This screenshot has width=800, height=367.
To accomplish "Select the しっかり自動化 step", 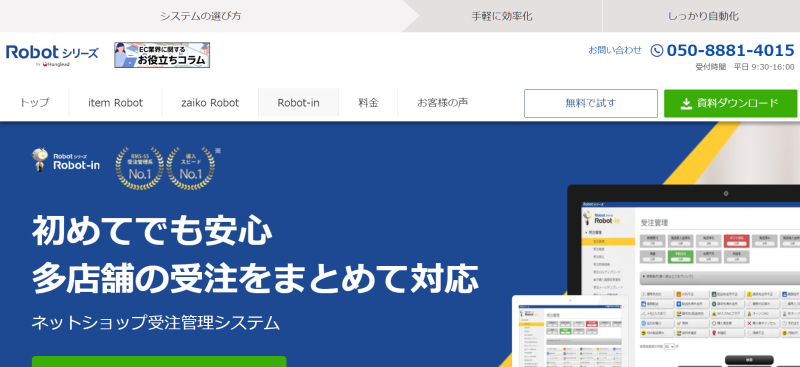I will [703, 16].
